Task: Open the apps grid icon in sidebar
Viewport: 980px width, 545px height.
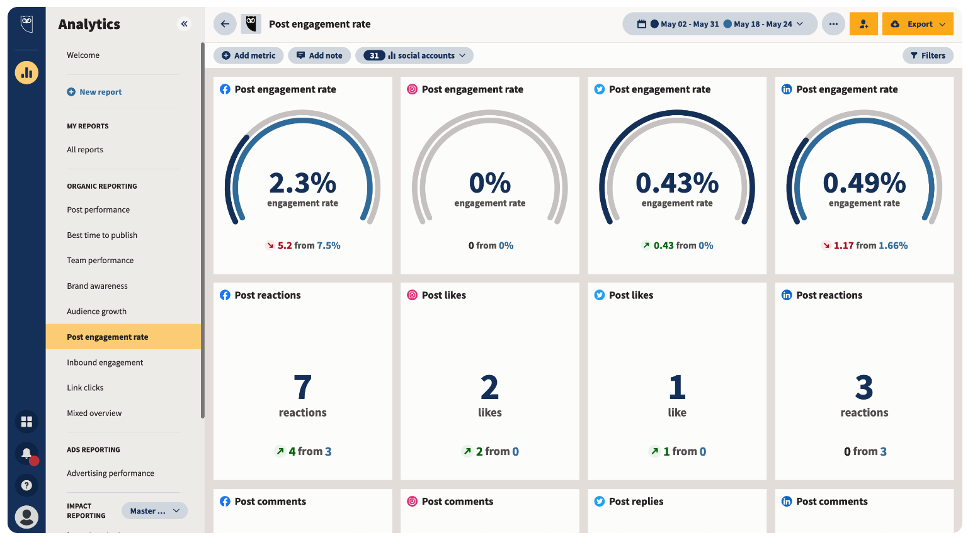Action: click(x=26, y=422)
